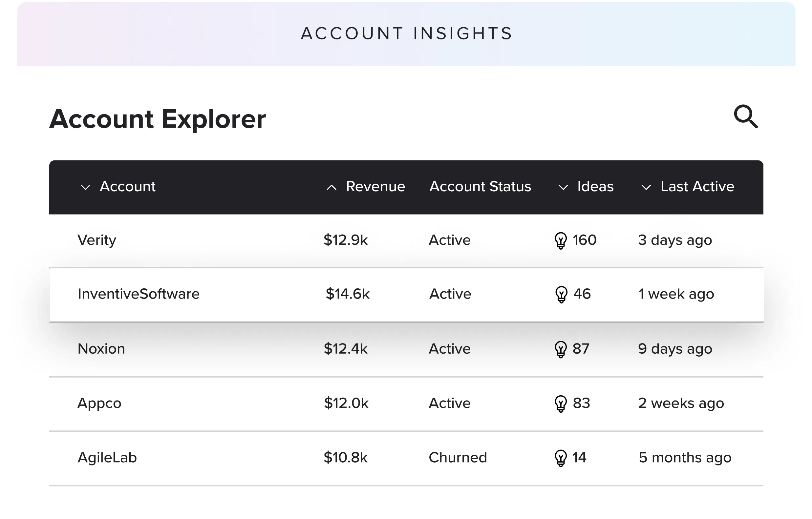Image resolution: width=812 pixels, height=519 pixels.
Task: Click the Account Explorer heading
Action: pyautogui.click(x=158, y=119)
